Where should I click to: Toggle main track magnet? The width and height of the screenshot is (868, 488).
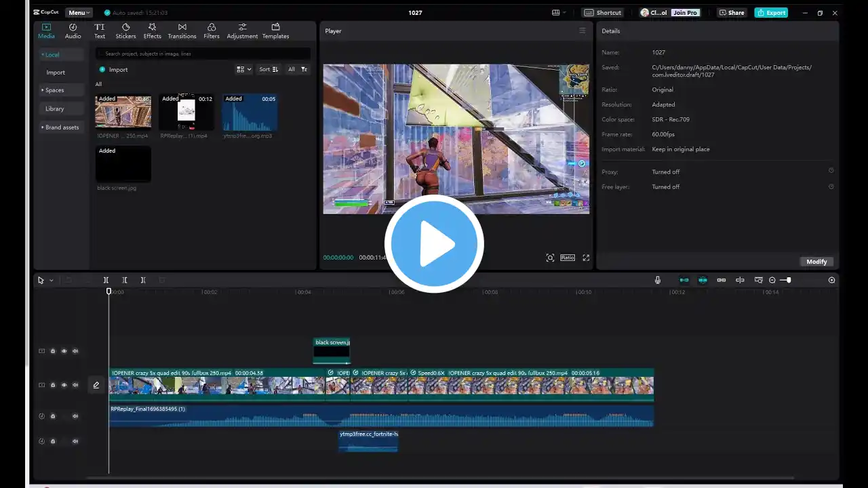point(684,280)
